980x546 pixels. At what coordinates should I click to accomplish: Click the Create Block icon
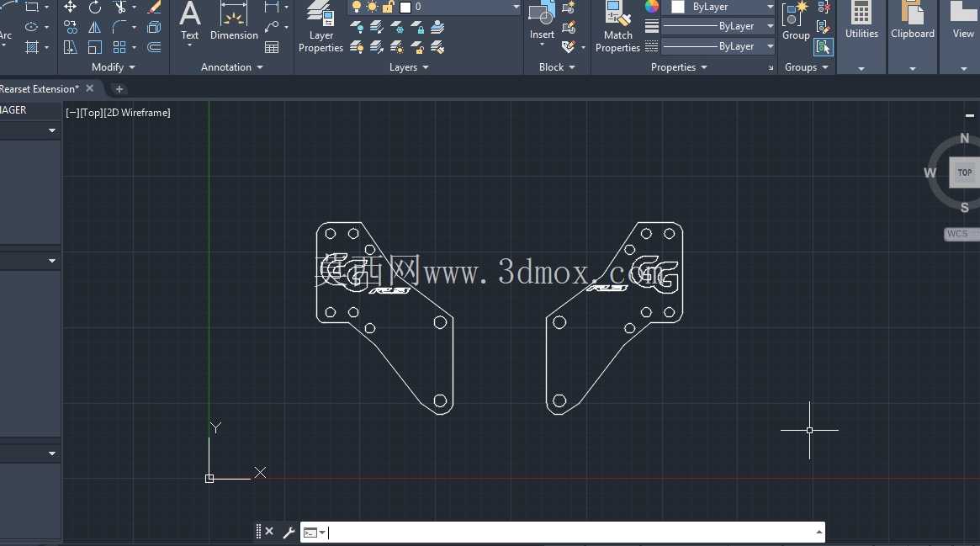[569, 8]
